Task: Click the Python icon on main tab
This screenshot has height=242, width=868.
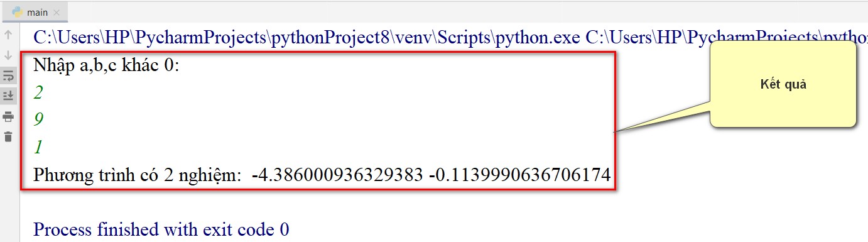Action: coord(18,13)
